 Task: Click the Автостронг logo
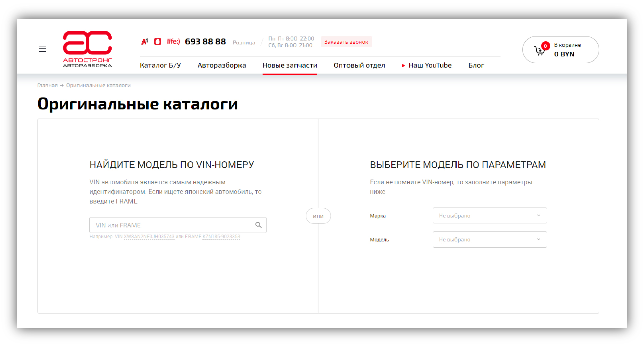(x=87, y=49)
